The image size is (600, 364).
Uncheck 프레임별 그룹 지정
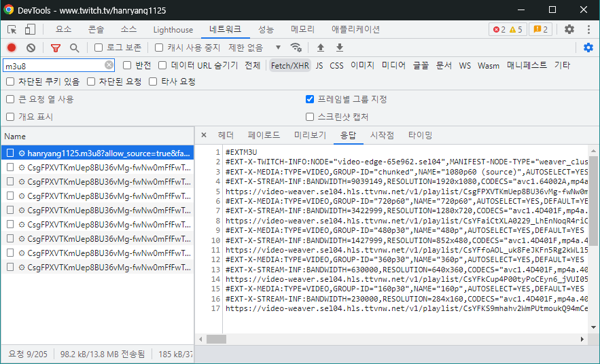pos(310,99)
